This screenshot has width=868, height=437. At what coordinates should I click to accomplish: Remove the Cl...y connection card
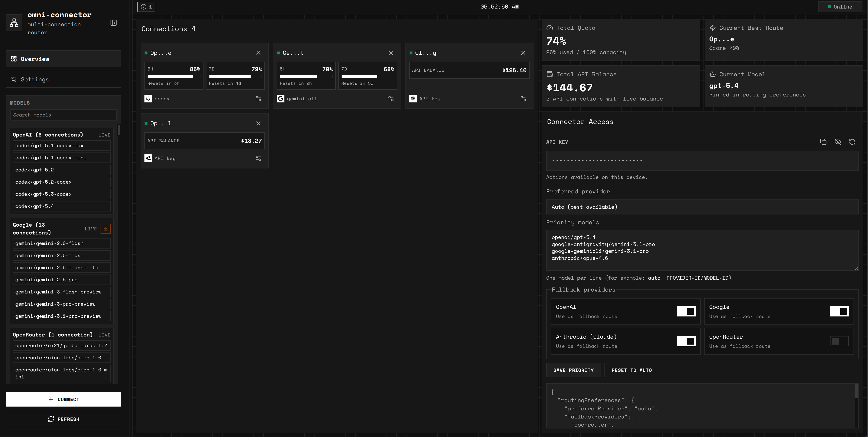click(x=523, y=53)
